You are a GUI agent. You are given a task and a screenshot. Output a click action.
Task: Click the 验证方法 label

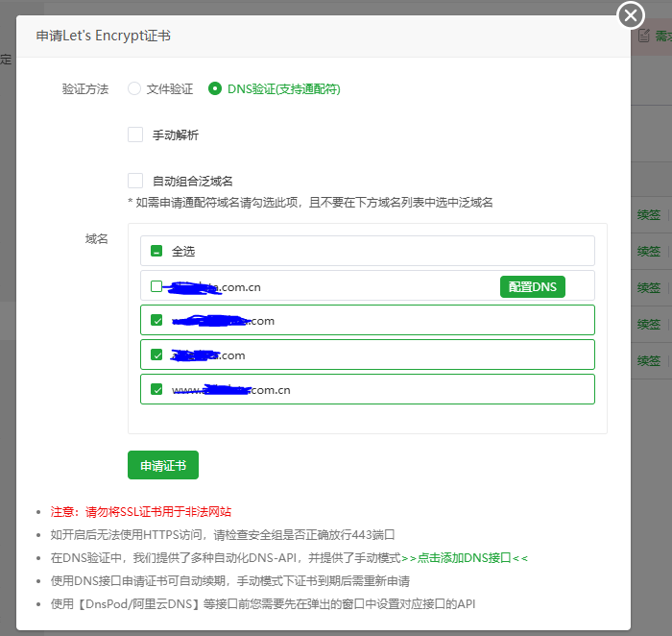click(85, 89)
